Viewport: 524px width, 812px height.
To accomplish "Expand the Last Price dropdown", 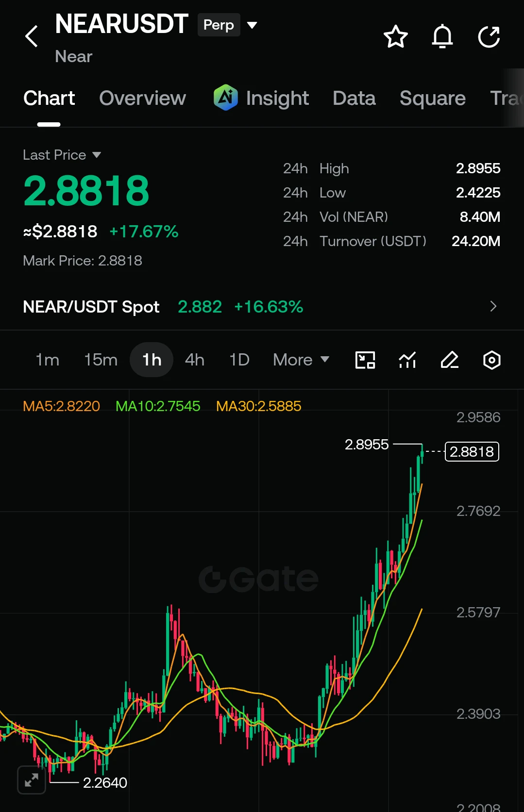I will 97,155.
